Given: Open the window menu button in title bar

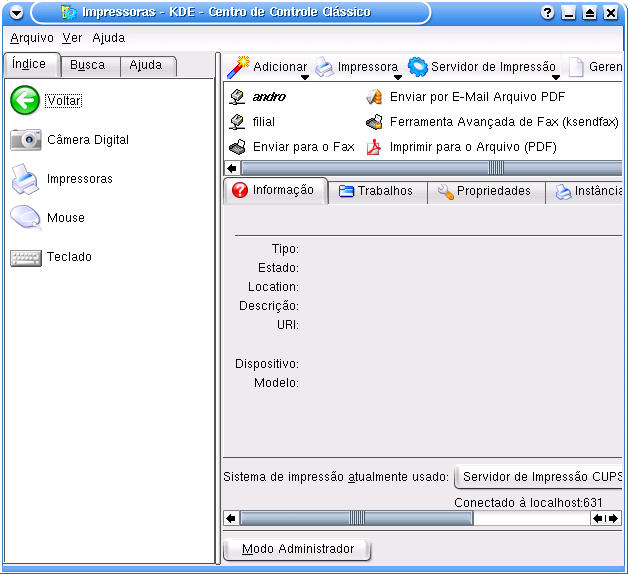Looking at the screenshot, I should (x=16, y=13).
